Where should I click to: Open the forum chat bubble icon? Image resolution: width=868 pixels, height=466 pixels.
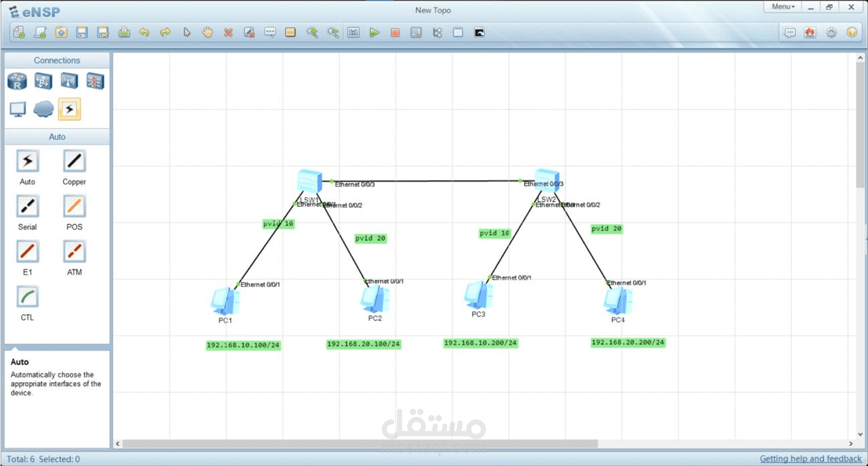click(x=790, y=33)
